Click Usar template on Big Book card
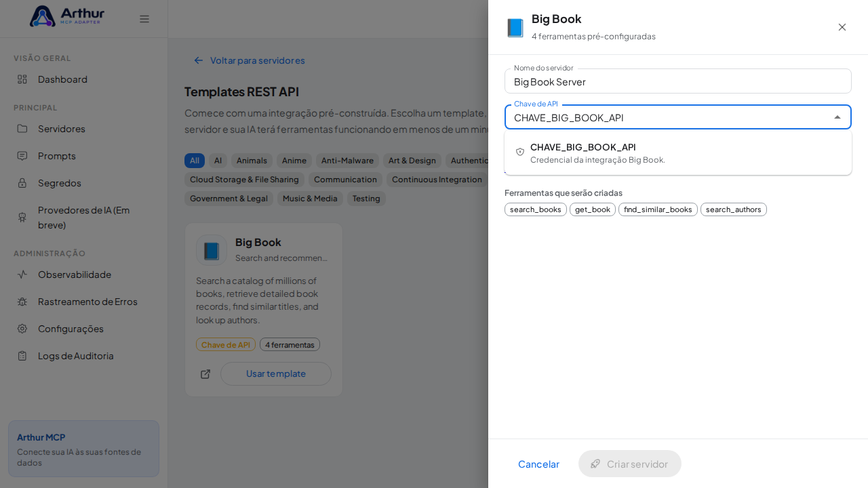The width and height of the screenshot is (868, 488). point(276,373)
